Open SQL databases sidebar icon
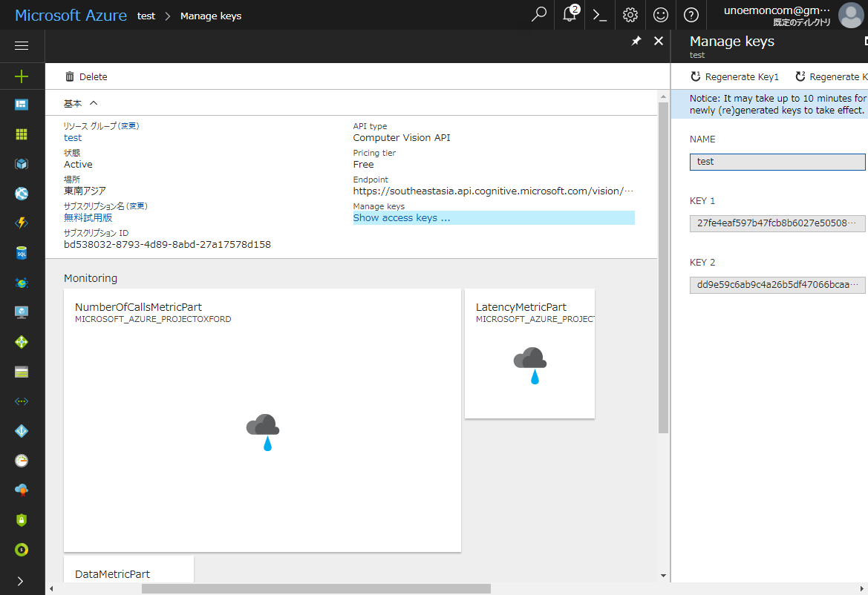The height and width of the screenshot is (595, 868). pyautogui.click(x=22, y=253)
